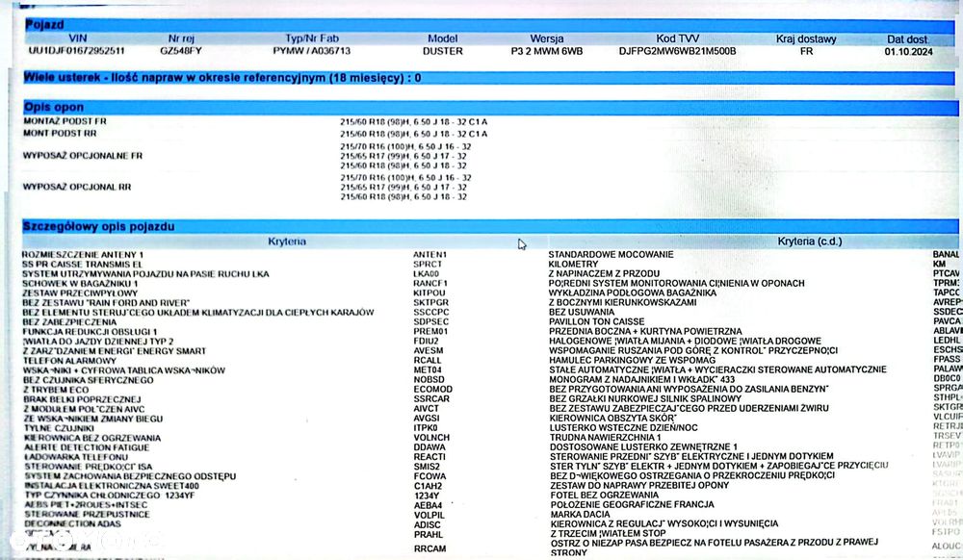Click ZESTAW PRZECIWPYŁOWY entry
The height and width of the screenshot is (560, 963).
(80, 293)
